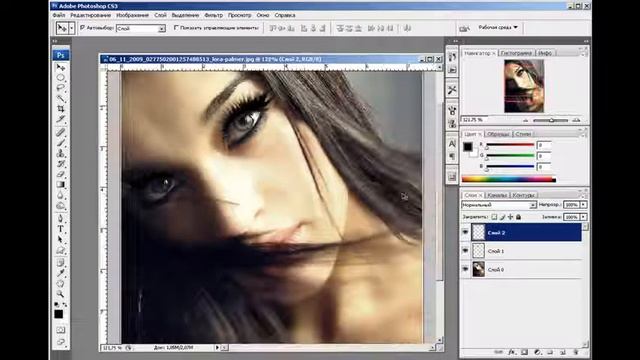
Task: Open the Слой menu
Action: point(160,15)
